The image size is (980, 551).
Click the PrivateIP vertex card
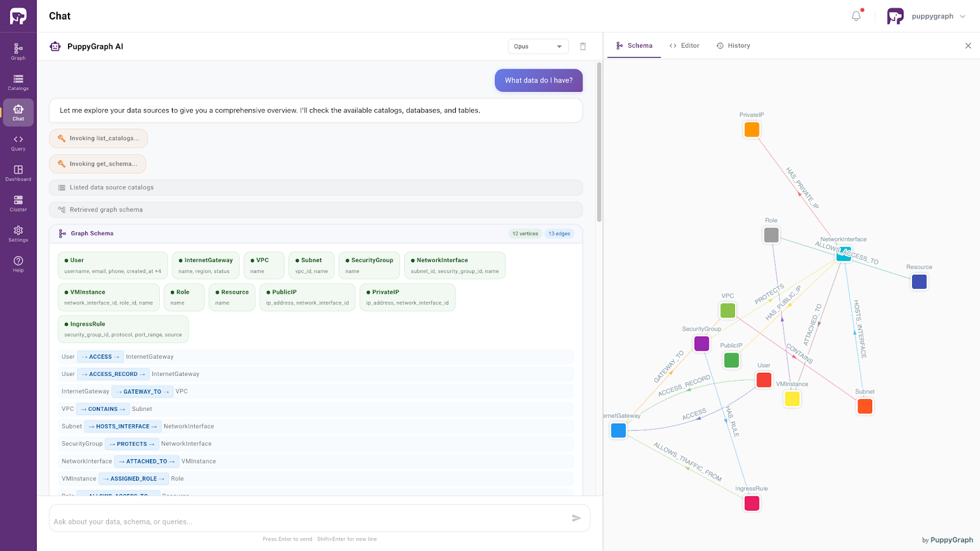[x=407, y=297]
